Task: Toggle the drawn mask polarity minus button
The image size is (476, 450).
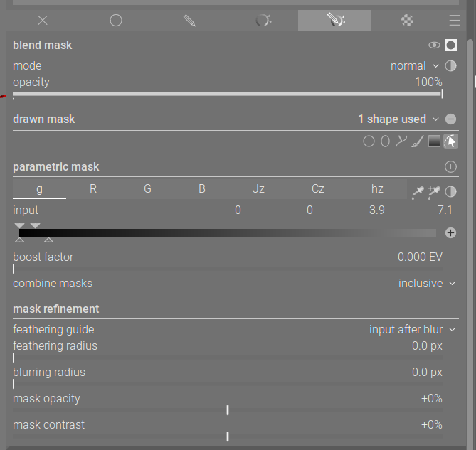Action: [450, 119]
